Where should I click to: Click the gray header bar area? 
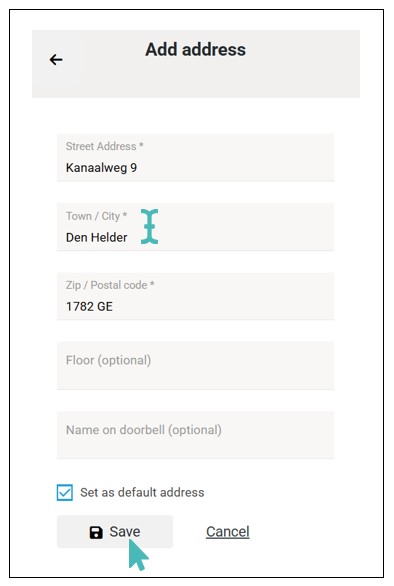pyautogui.click(x=196, y=64)
